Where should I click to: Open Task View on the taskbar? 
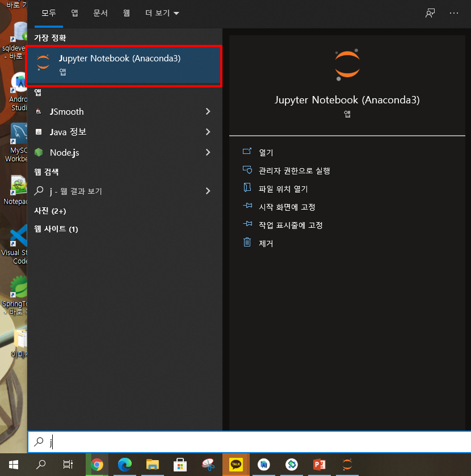click(x=68, y=465)
